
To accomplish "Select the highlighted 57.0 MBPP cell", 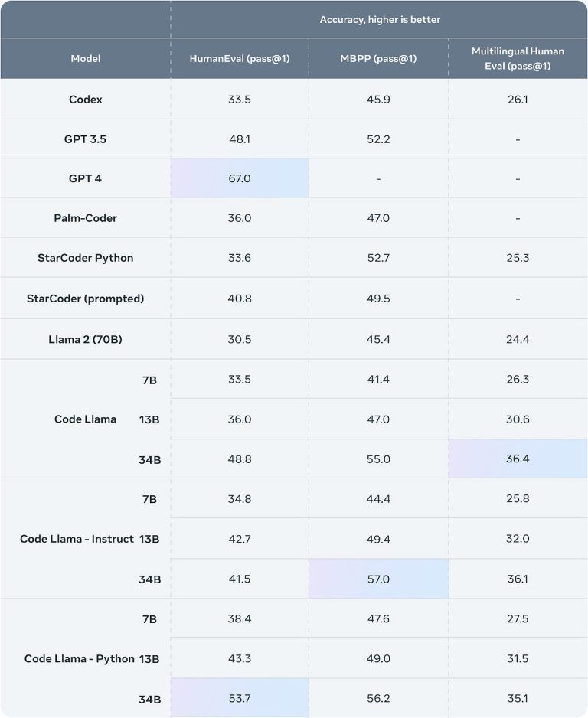I will point(379,579).
